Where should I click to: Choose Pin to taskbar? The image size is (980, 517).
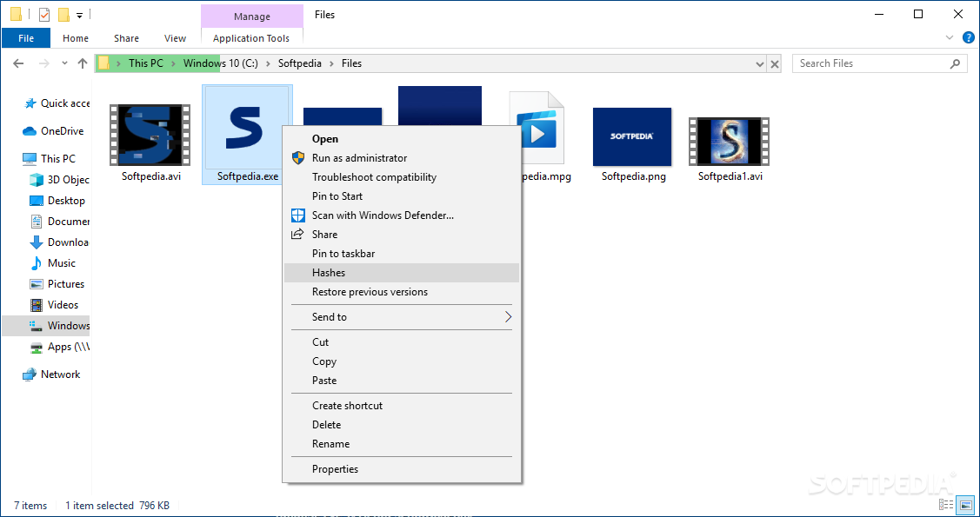pyautogui.click(x=402, y=254)
